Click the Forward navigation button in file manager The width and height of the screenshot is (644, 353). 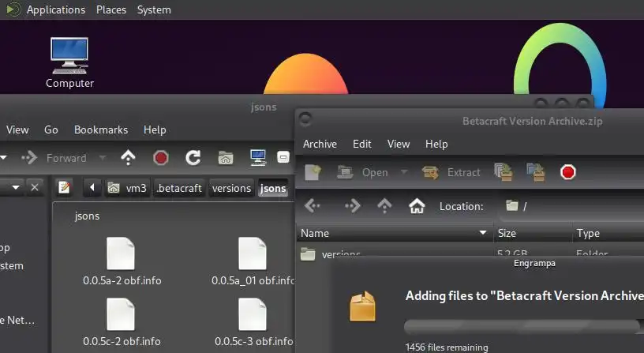(54, 158)
